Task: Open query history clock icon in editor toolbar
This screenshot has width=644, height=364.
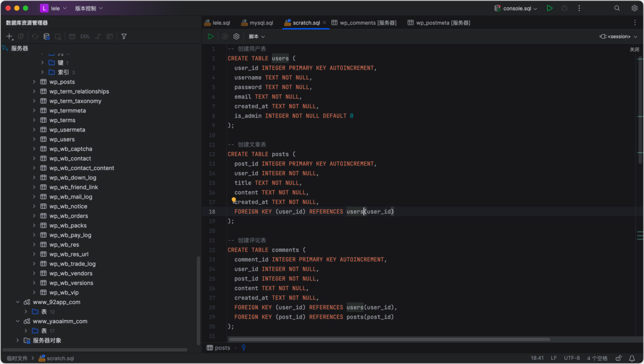Action: coord(225,37)
